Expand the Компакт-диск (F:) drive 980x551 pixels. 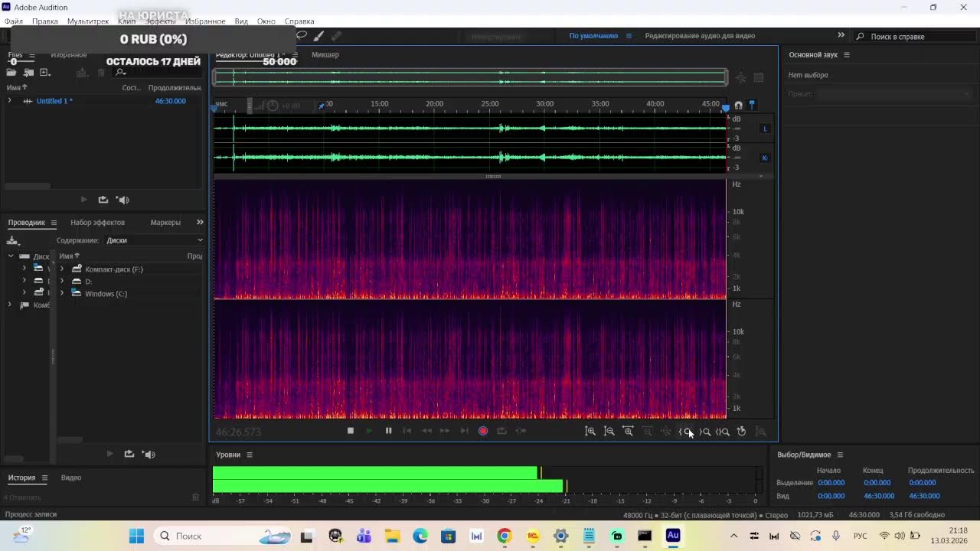(x=62, y=269)
